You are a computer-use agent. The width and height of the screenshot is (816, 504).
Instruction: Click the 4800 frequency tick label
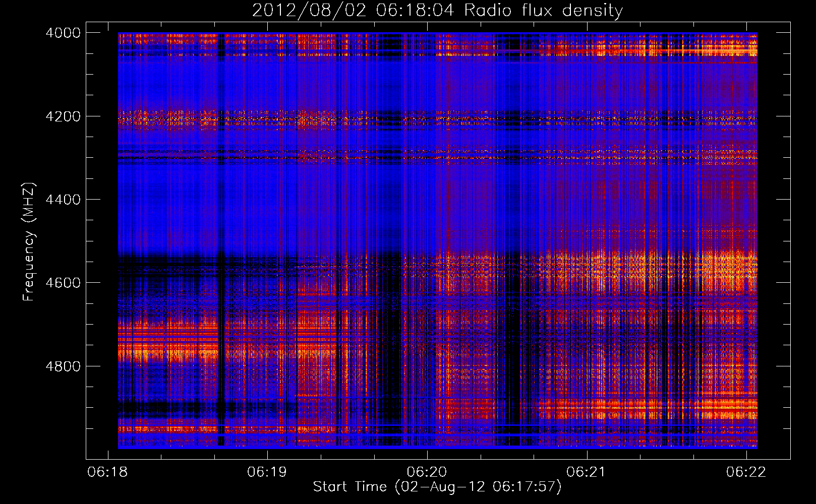[x=63, y=366]
